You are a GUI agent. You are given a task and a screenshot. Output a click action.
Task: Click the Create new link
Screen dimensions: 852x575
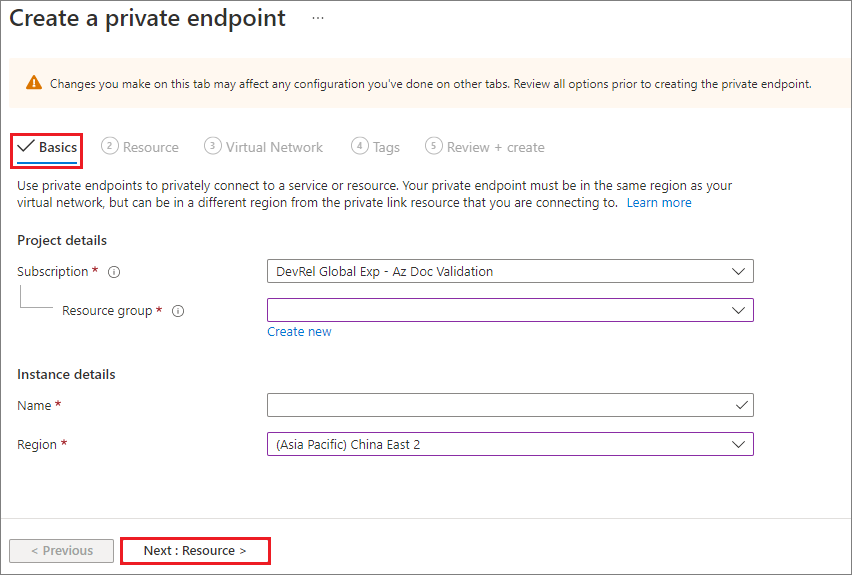[x=299, y=332]
